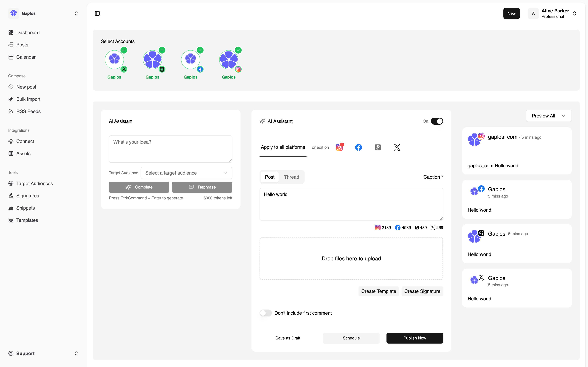
Task: Click into the What's your idea field
Action: click(x=170, y=149)
